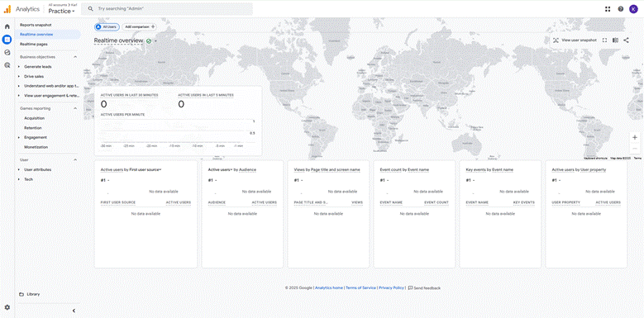Click the Share report icon
Screen dimensions: 644x318
click(x=626, y=40)
